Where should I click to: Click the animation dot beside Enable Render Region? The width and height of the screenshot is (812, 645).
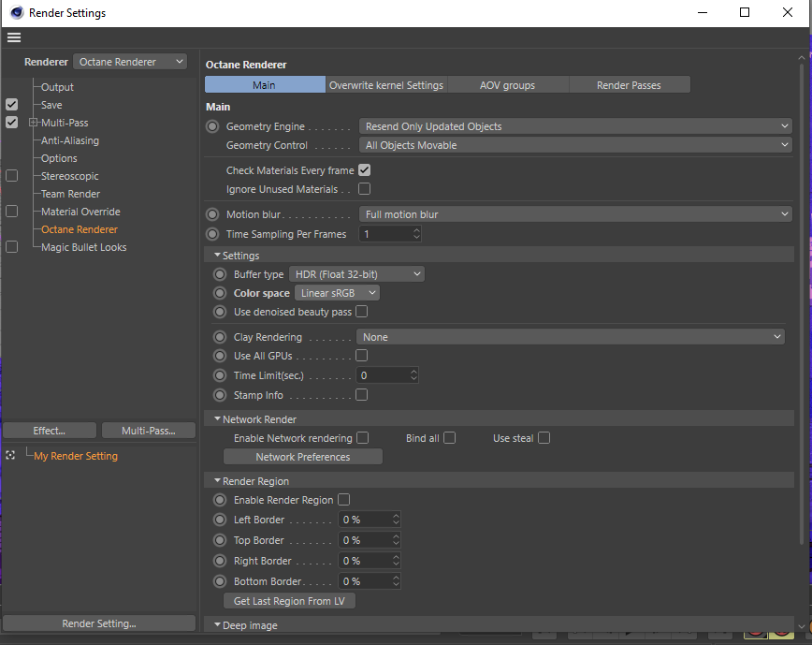(x=220, y=500)
